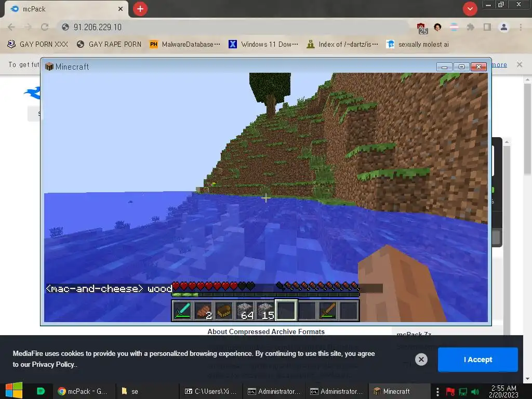Click the page scrollbar down arrow
The image size is (532, 399).
(x=527, y=379)
